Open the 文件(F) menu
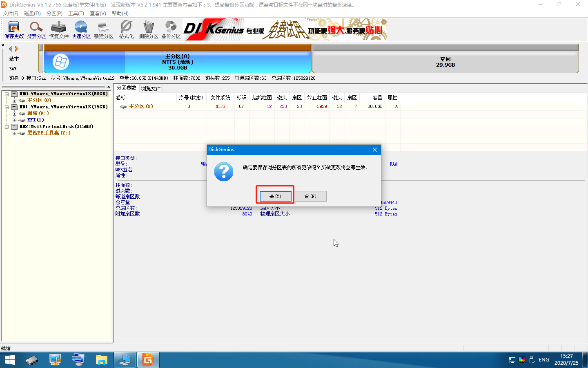The image size is (588, 368). 11,13
